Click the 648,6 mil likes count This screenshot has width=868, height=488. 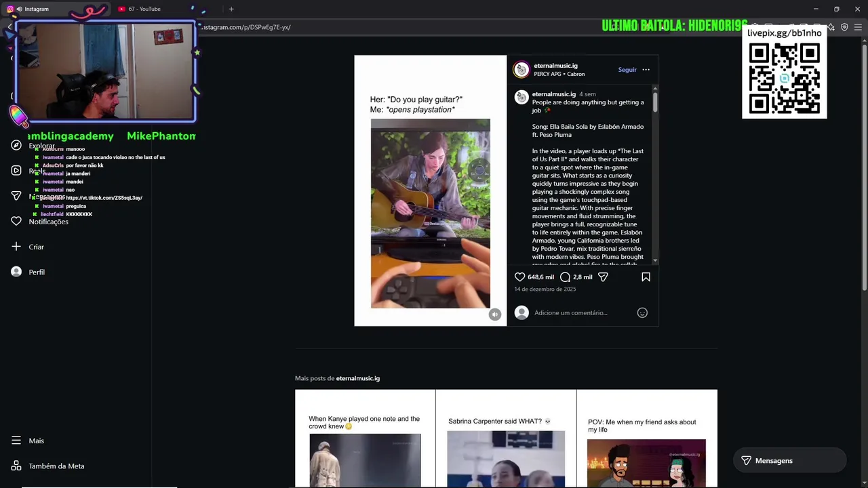pos(540,277)
